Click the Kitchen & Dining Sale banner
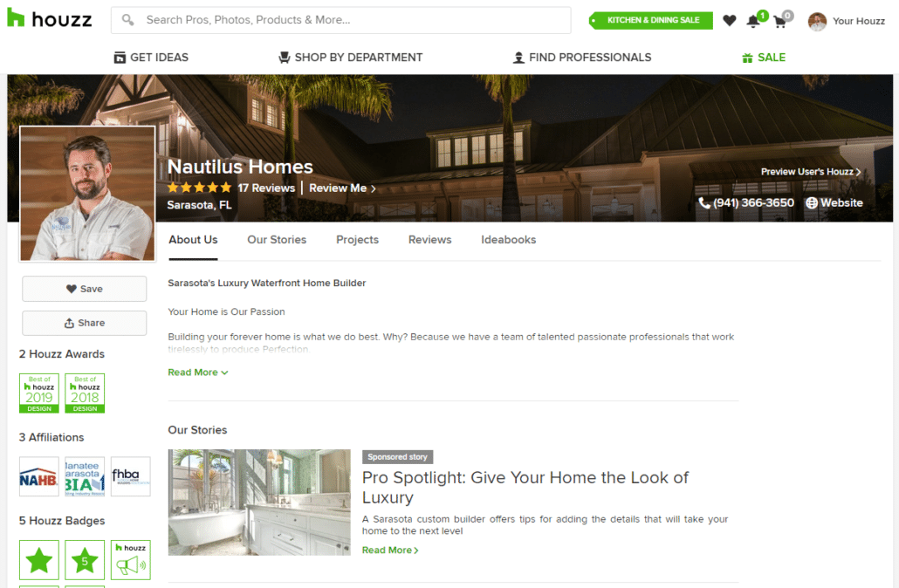Screen dimensions: 899x588 (651, 20)
